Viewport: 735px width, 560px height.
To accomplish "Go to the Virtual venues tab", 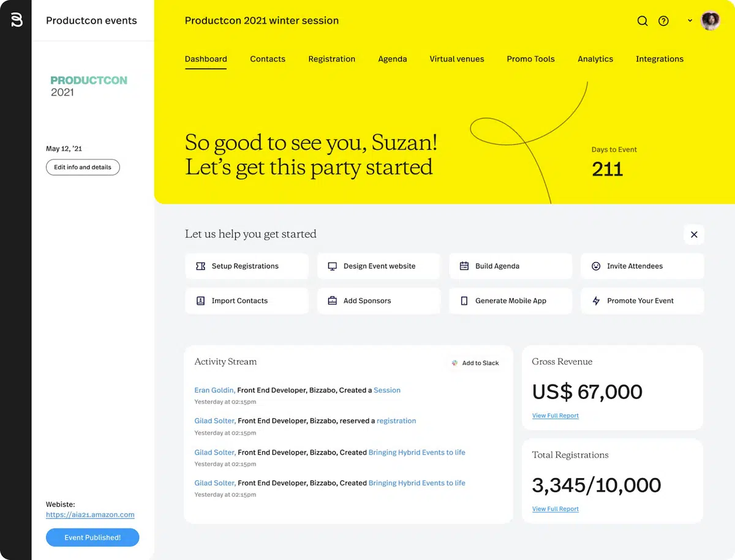I will pos(456,59).
